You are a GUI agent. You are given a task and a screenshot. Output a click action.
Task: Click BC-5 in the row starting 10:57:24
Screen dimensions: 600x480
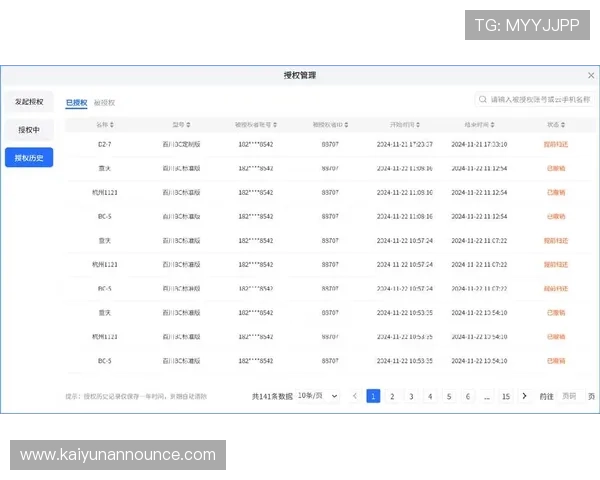point(104,289)
